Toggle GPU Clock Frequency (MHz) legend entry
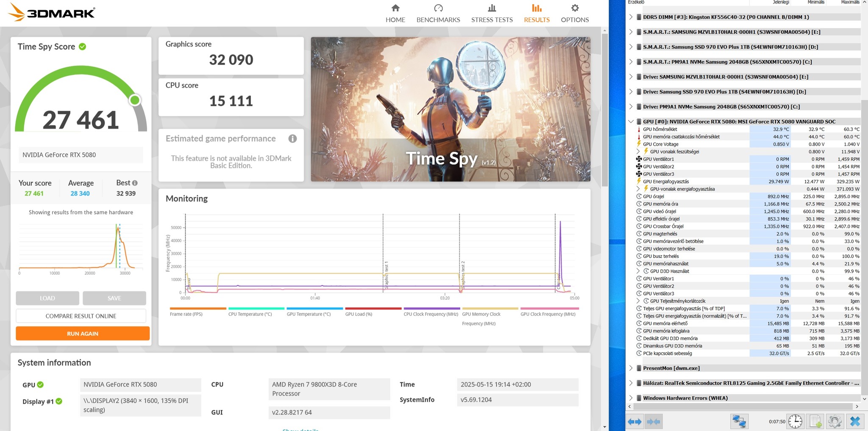Viewport: 868px width, 431px height. (549, 312)
